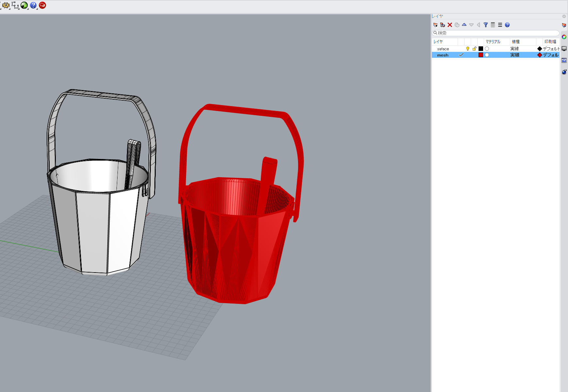This screenshot has width=568, height=392.
Task: Click black print color diamond of saface
Action: pyautogui.click(x=540, y=49)
